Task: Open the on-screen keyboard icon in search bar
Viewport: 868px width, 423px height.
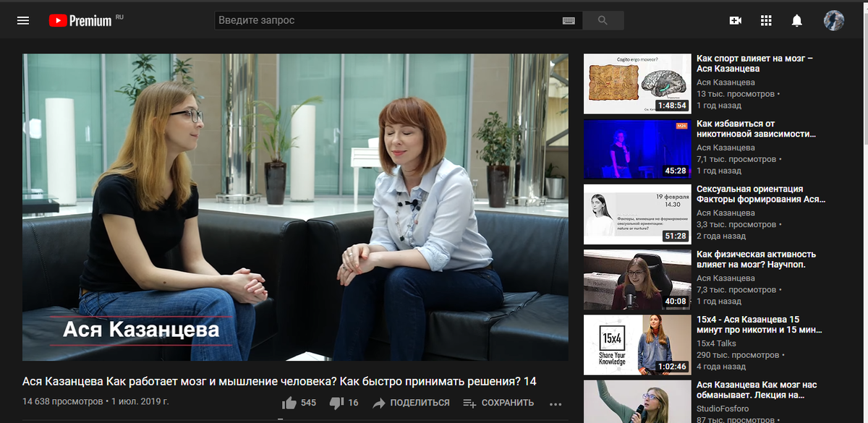Action: (569, 20)
